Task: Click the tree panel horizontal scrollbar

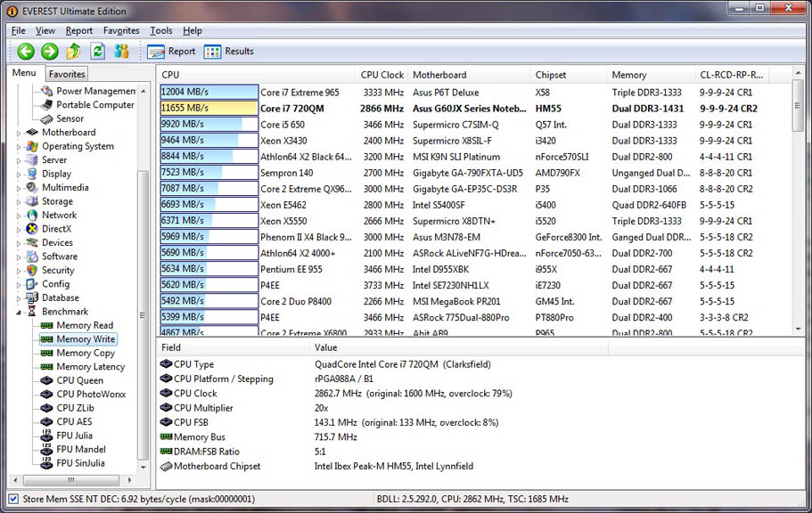Action: tap(72, 480)
